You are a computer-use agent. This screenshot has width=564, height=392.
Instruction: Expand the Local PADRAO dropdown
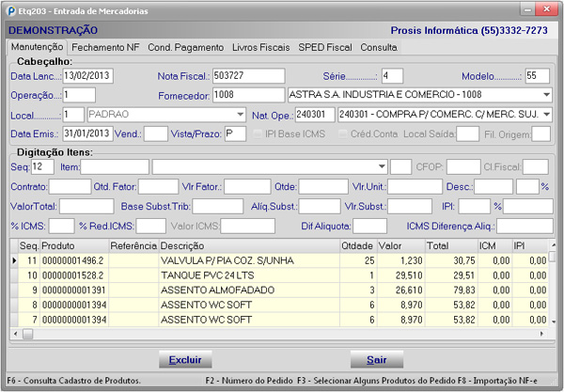pos(240,115)
